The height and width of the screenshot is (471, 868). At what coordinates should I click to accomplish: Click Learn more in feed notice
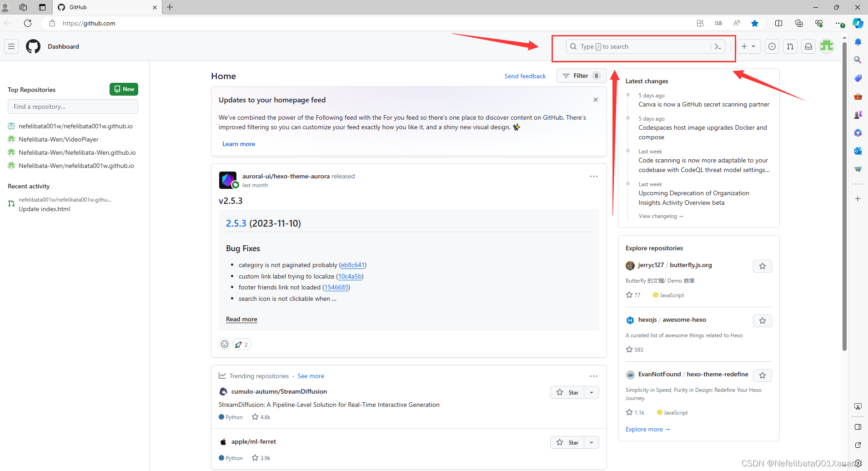tap(239, 144)
